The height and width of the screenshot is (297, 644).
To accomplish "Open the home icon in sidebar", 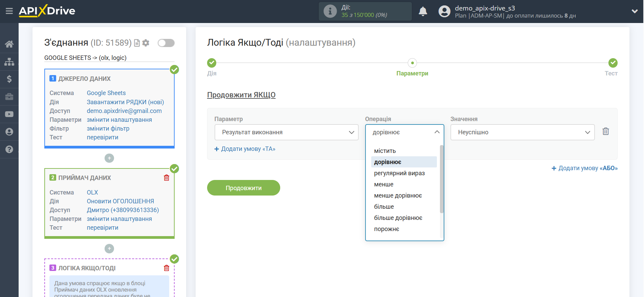I will 9,44.
